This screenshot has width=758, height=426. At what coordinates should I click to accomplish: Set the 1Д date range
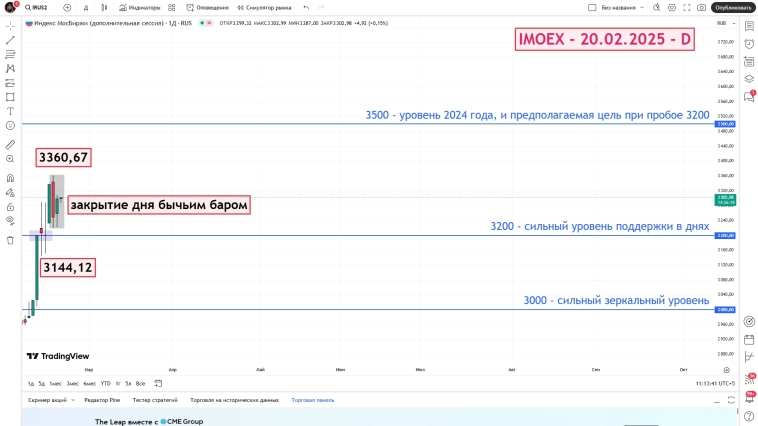click(x=31, y=383)
